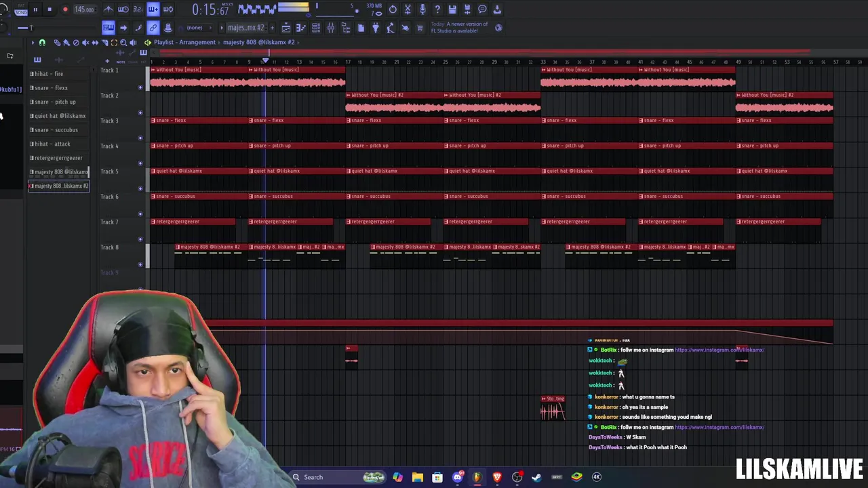Mute Track 5 with its dot toggle

pyautogui.click(x=140, y=188)
